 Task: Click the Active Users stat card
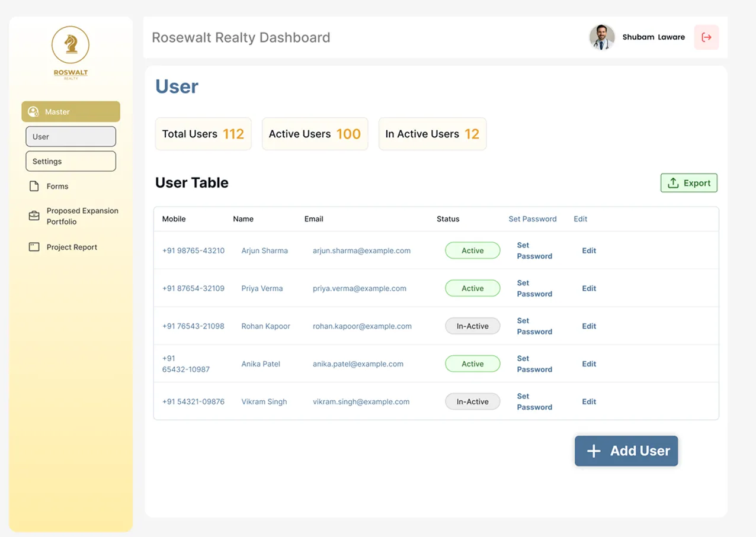click(315, 134)
